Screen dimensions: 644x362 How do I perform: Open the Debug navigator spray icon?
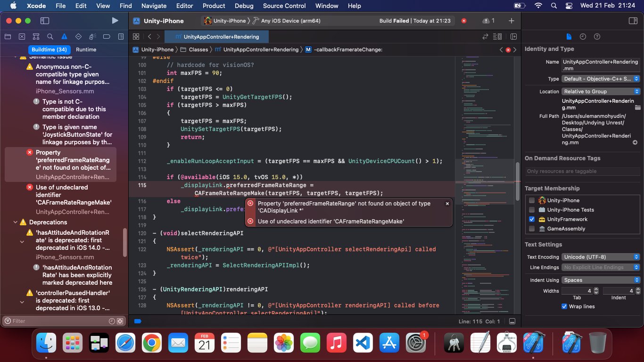coord(92,37)
